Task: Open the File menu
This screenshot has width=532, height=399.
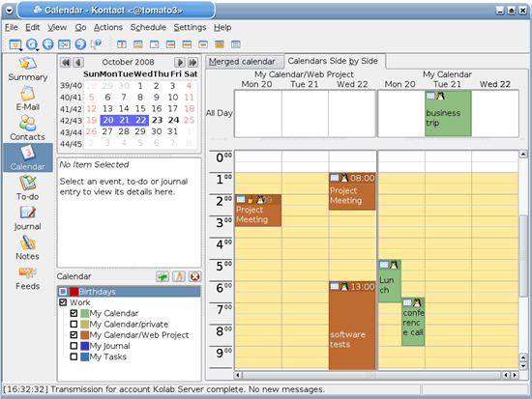Action: 12,27
